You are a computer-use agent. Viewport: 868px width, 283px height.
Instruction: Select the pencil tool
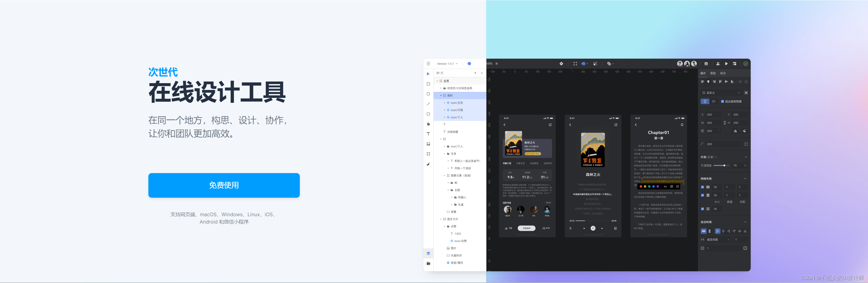pyautogui.click(x=428, y=164)
